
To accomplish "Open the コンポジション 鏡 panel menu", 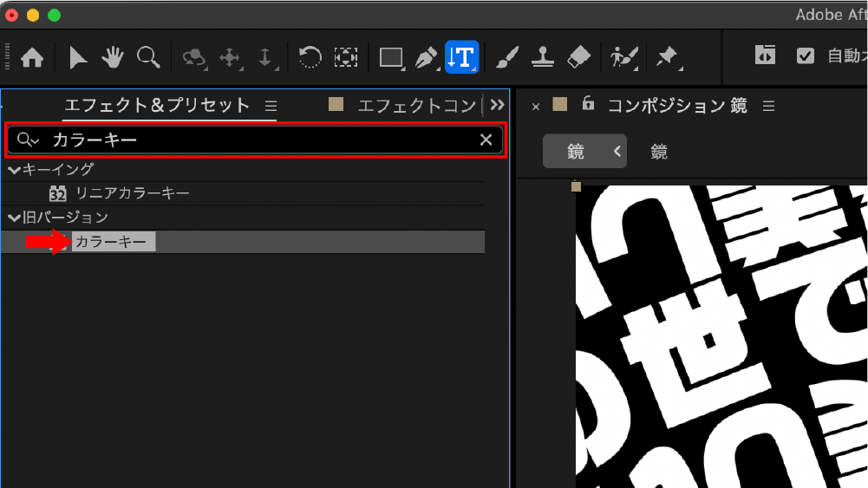I will point(768,106).
